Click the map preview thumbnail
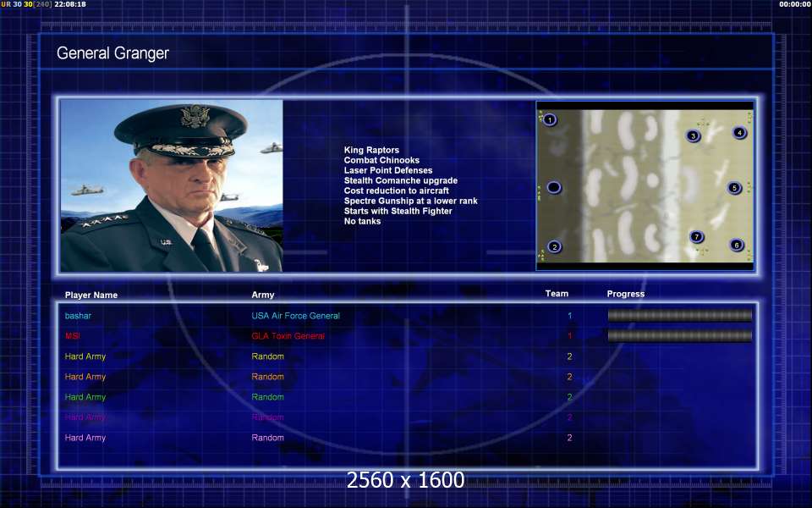 [x=645, y=185]
